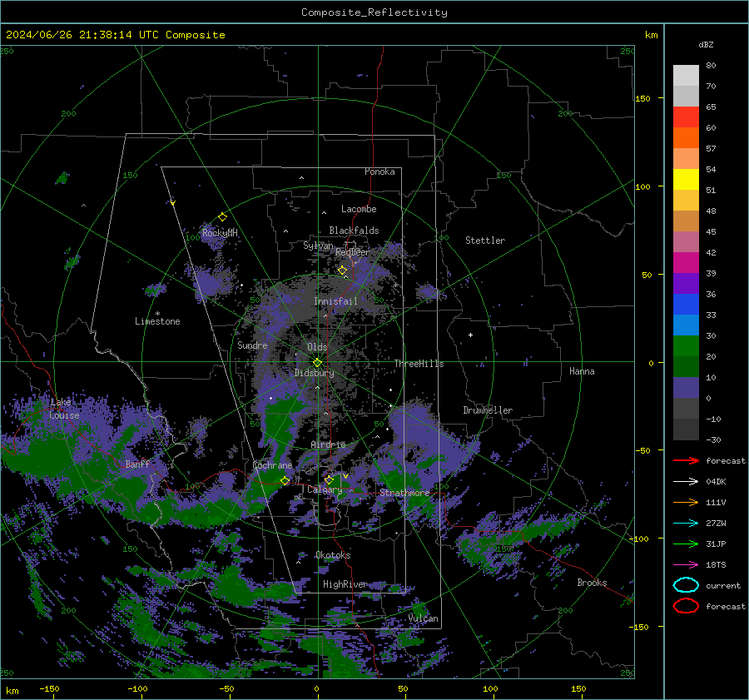Click yellow radar-center diamond above Didsbury
Viewport: 749px width, 700px height.
tap(317, 363)
